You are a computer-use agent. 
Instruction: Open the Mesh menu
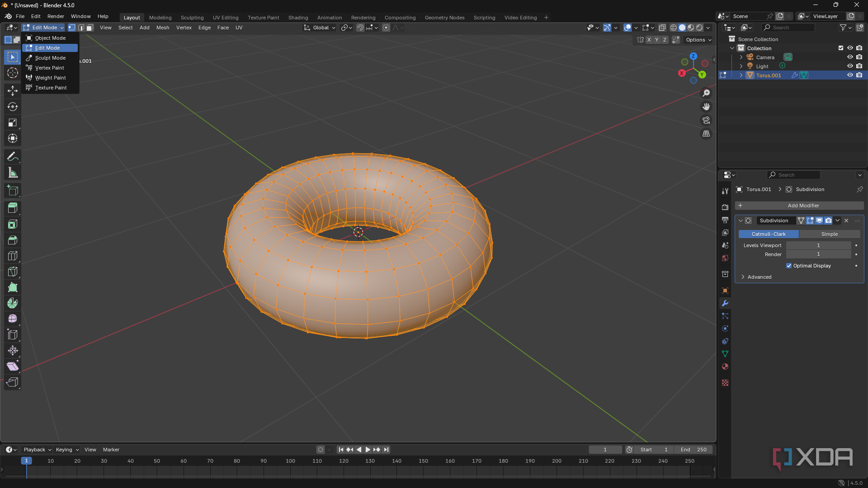(163, 28)
